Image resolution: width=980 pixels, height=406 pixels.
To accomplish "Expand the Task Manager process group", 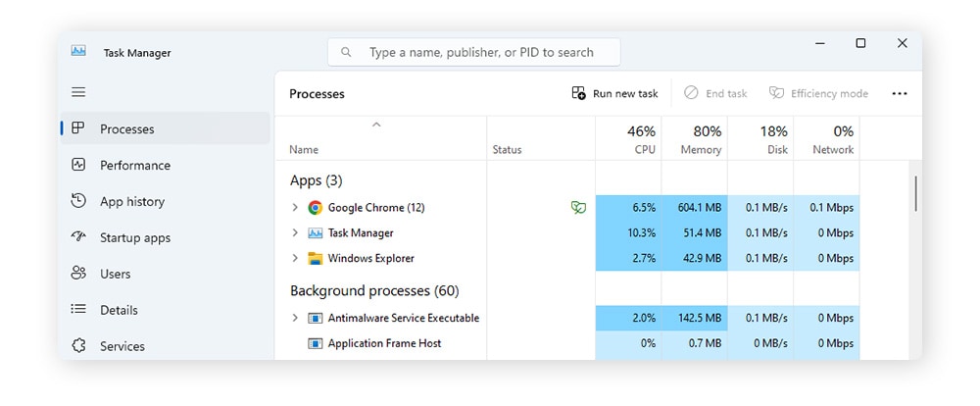I will 295,232.
